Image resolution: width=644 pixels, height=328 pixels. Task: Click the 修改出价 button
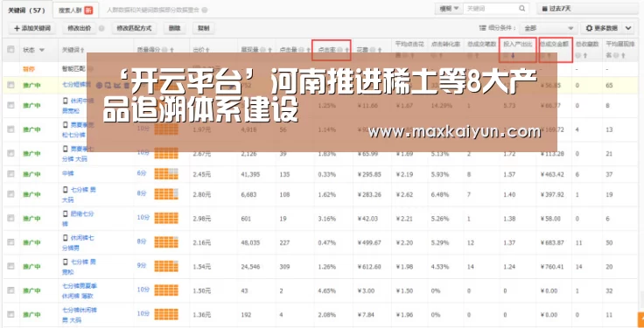click(80, 28)
